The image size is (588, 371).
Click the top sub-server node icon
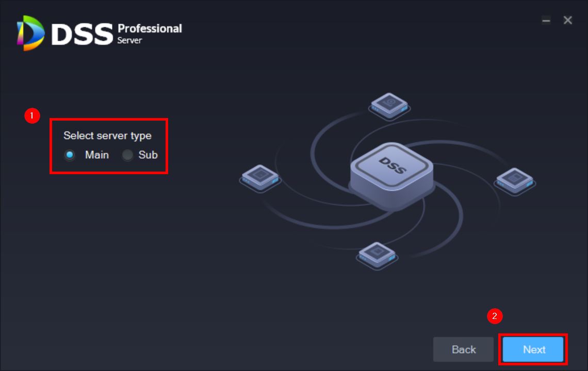point(389,106)
